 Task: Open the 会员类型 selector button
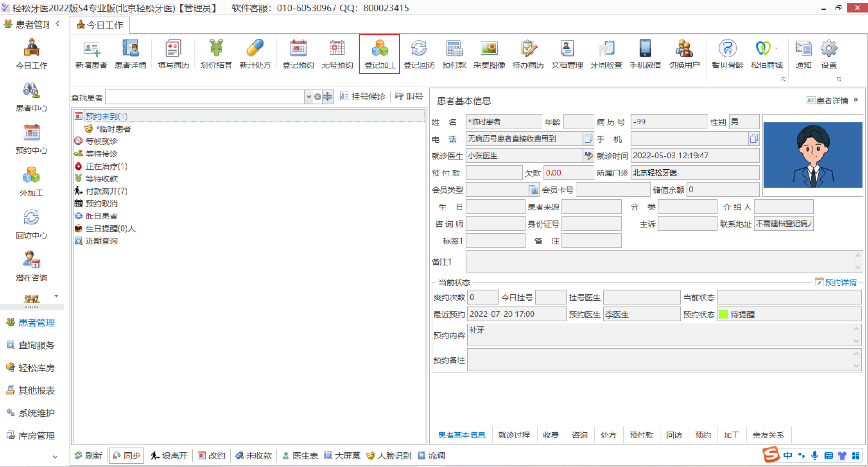(533, 190)
